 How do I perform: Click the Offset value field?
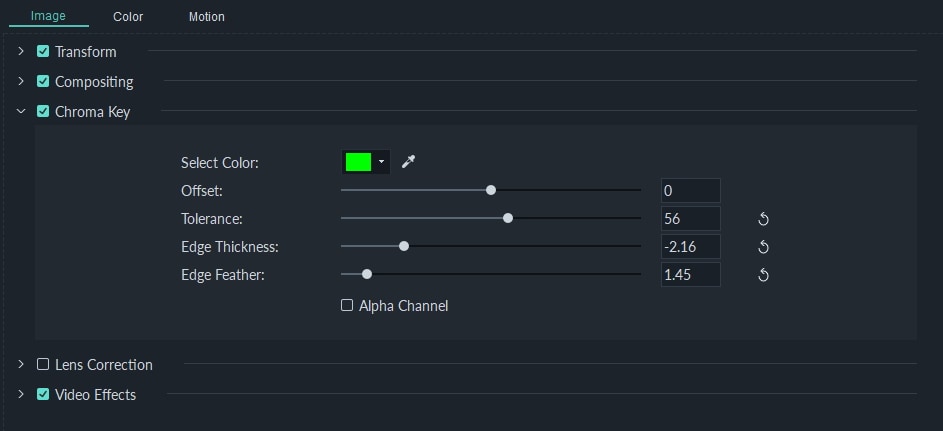tap(690, 190)
